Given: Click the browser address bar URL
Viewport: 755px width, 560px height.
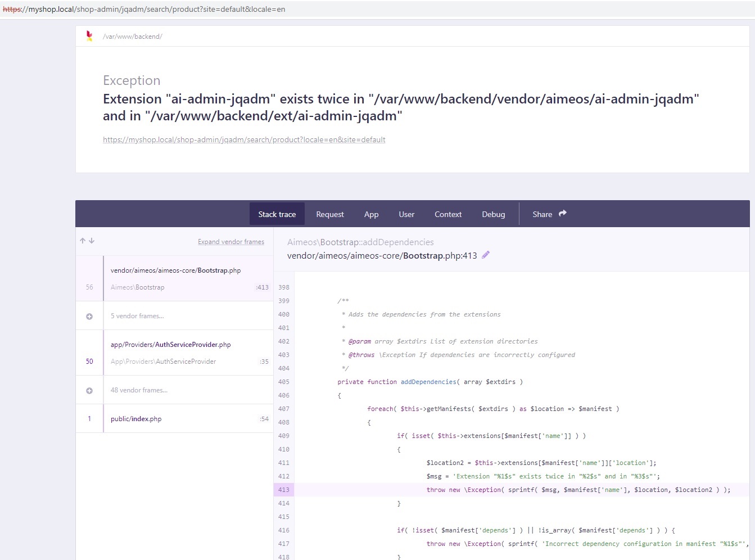Looking at the screenshot, I should [144, 9].
